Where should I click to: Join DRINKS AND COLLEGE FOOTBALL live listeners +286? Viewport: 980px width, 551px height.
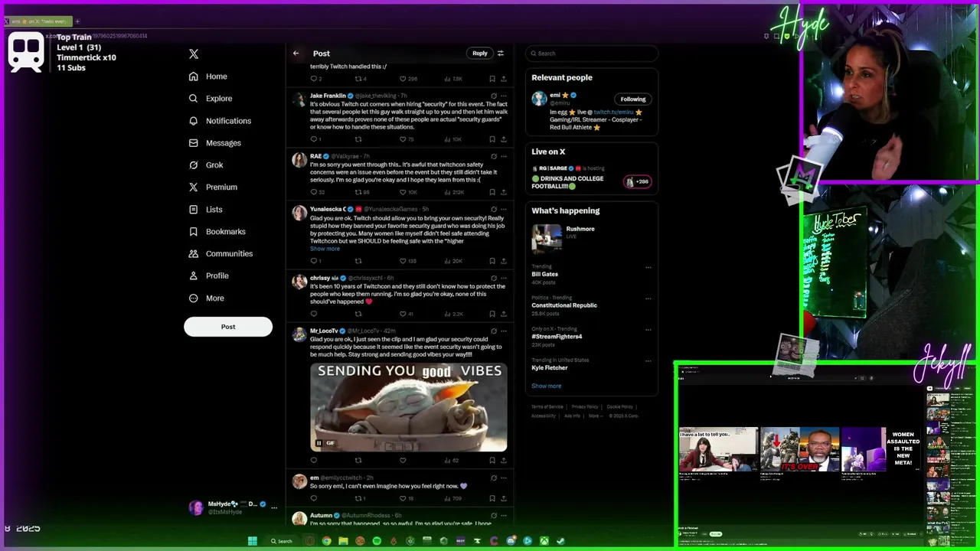(x=637, y=182)
